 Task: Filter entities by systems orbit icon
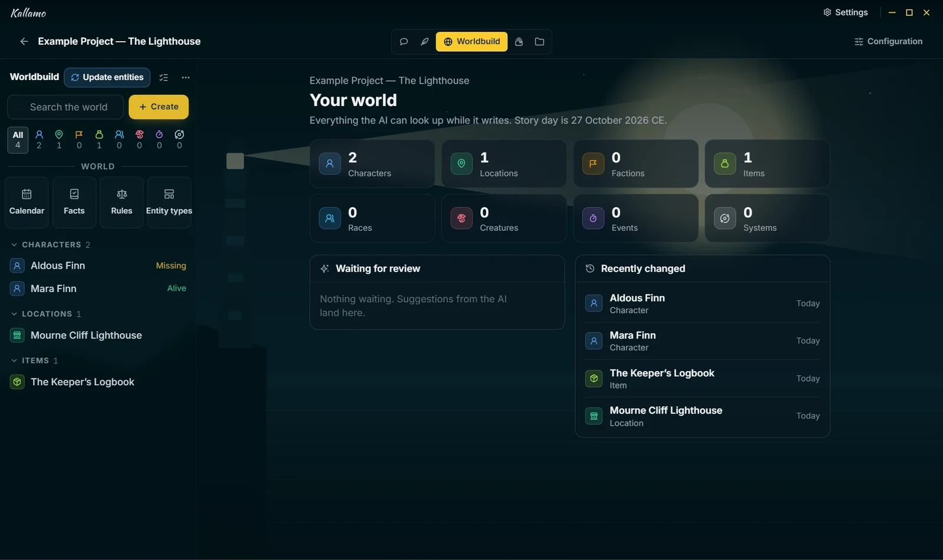click(179, 140)
